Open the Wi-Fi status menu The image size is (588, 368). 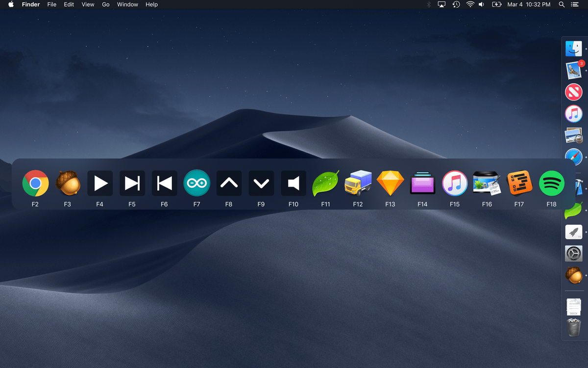pos(470,4)
